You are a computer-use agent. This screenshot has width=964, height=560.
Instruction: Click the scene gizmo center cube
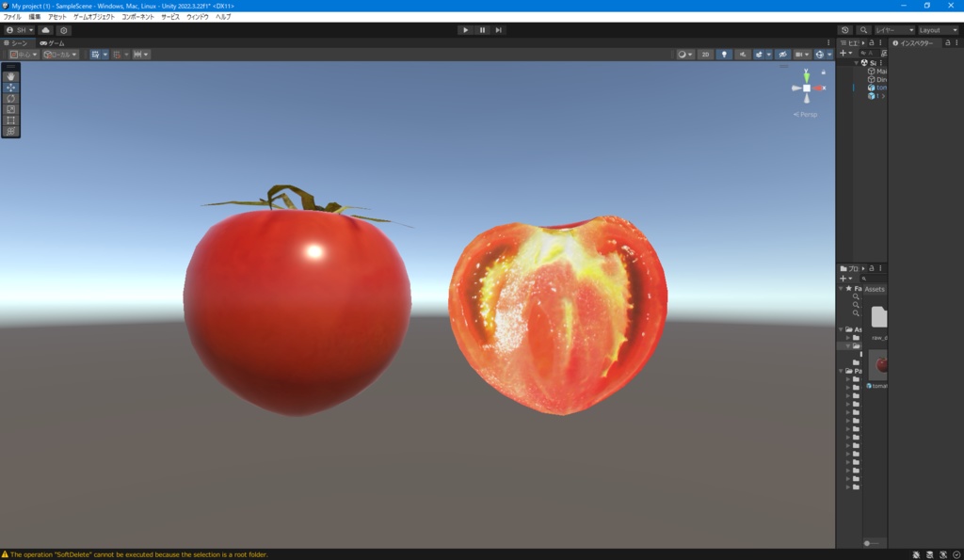[x=807, y=88]
